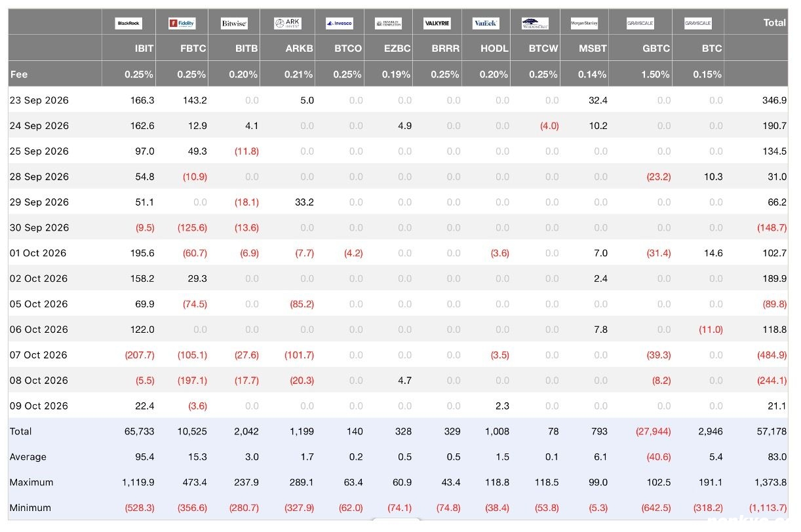Click the 57,178 grand total
The image size is (801, 532).
(x=772, y=432)
